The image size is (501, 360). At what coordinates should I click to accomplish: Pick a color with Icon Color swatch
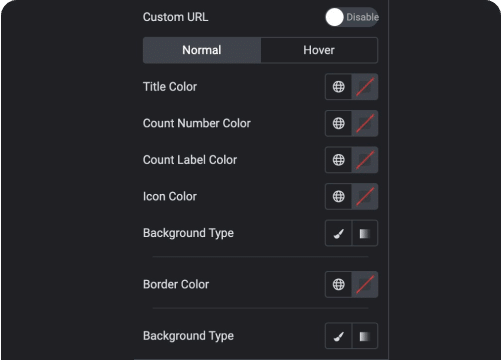(365, 196)
